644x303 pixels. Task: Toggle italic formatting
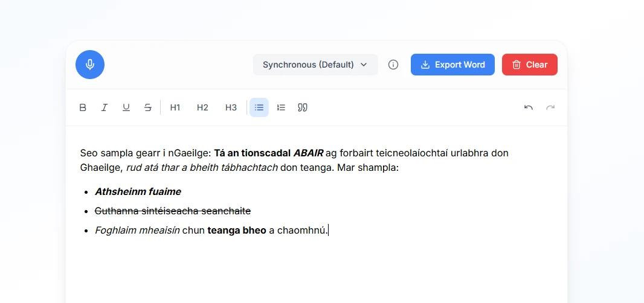tap(105, 107)
